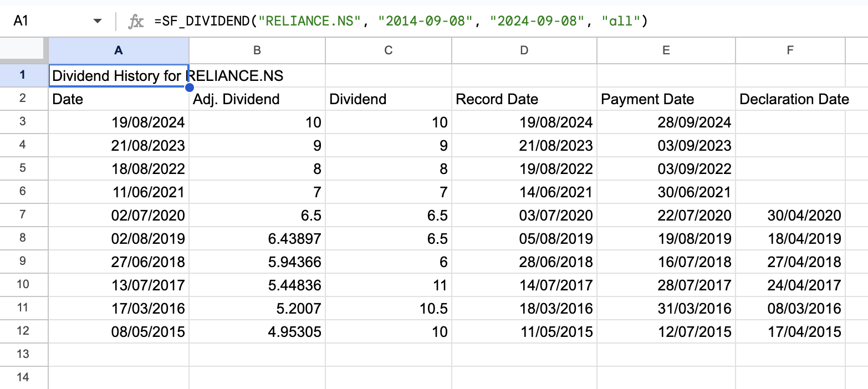Select column B header
The height and width of the screenshot is (389, 868).
click(x=257, y=50)
